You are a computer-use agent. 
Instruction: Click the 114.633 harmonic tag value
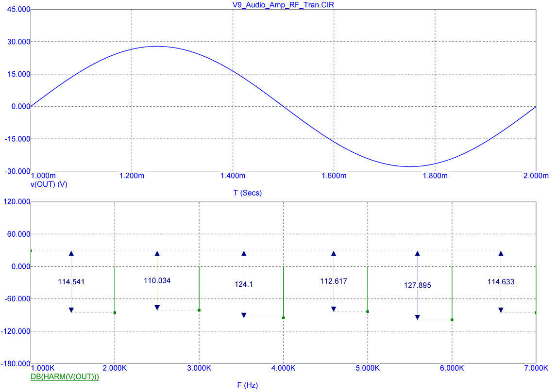pyautogui.click(x=501, y=282)
